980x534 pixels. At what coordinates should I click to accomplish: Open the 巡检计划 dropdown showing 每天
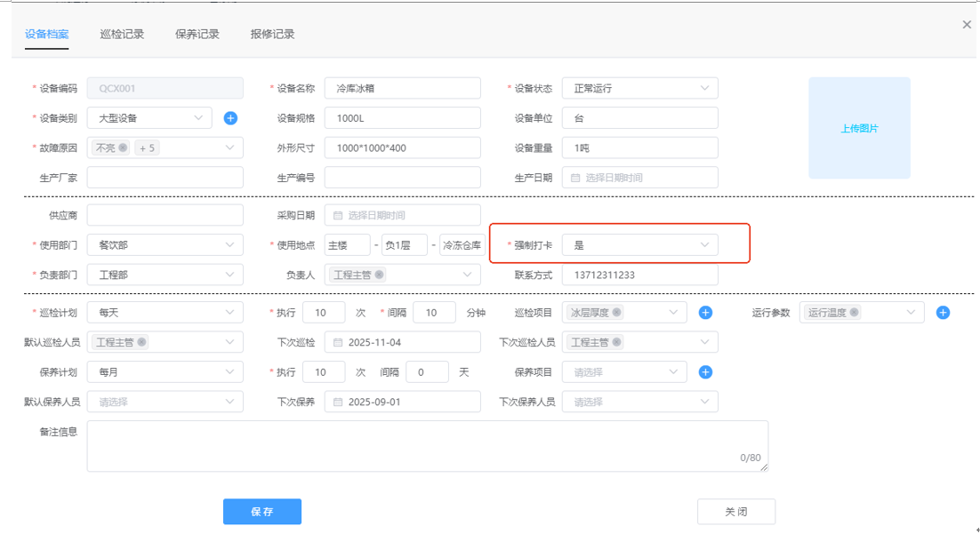(x=165, y=313)
